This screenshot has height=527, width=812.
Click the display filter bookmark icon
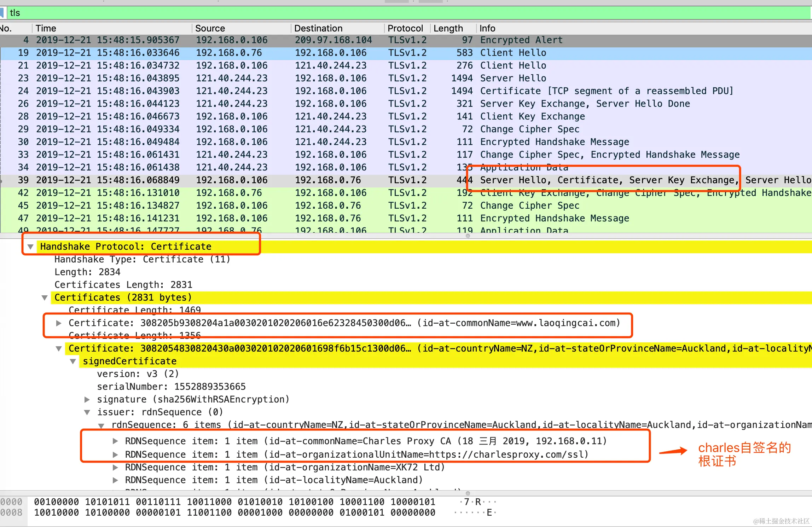point(2,13)
